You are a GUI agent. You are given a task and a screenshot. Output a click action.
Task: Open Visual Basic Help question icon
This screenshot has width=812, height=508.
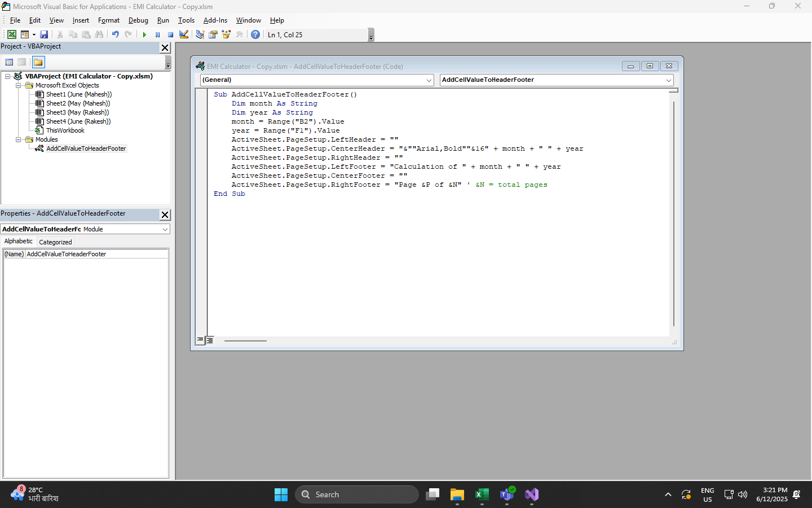(x=255, y=34)
